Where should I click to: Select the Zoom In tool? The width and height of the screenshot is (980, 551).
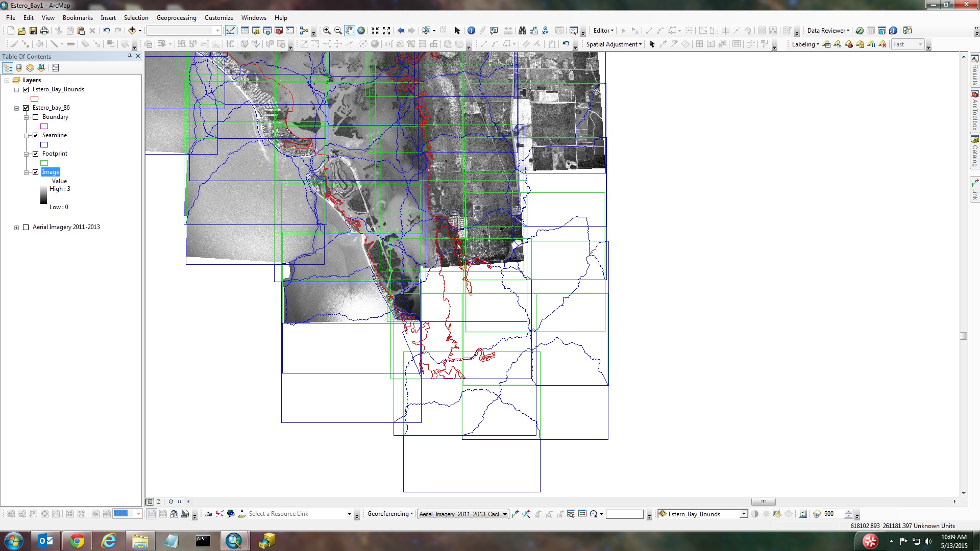327,31
